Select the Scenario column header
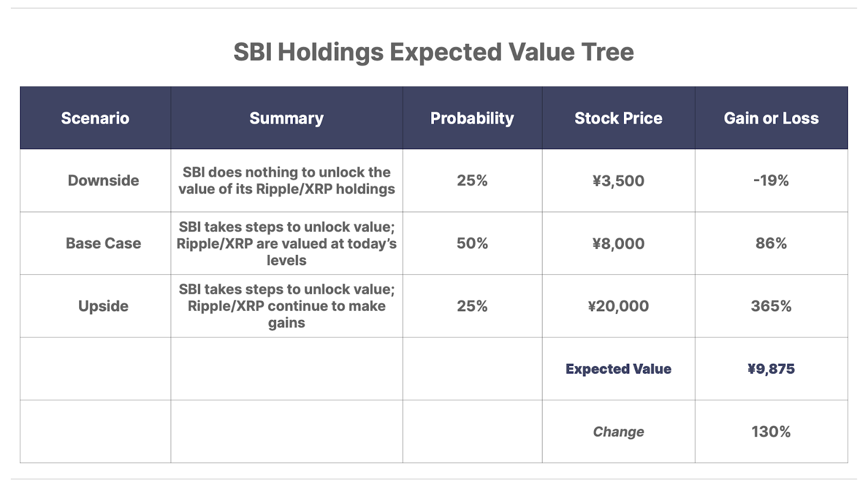 tap(95, 118)
